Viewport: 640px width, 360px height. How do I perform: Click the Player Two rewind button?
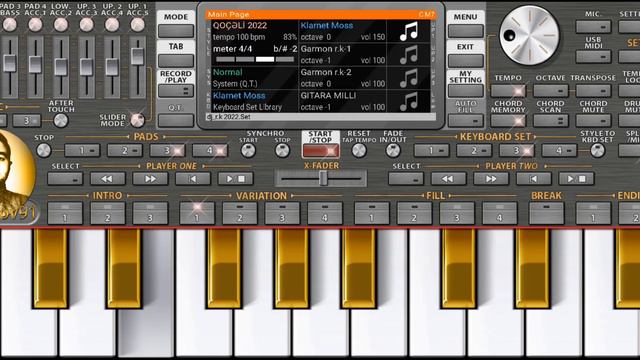(x=448, y=179)
